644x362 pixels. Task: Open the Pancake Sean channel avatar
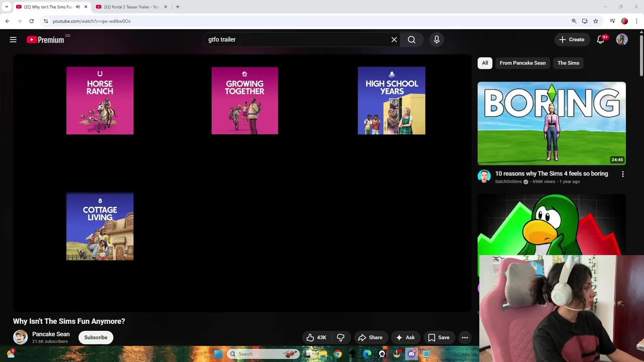pyautogui.click(x=20, y=337)
